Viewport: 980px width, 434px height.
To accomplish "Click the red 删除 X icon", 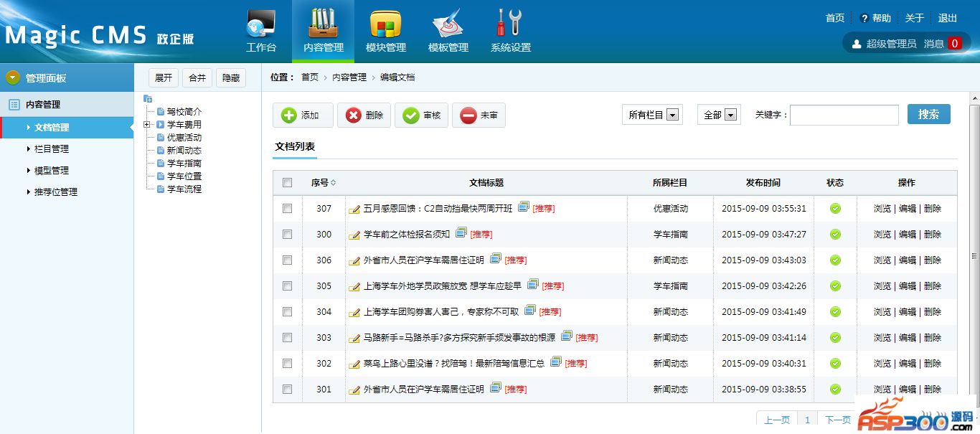I will click(353, 115).
